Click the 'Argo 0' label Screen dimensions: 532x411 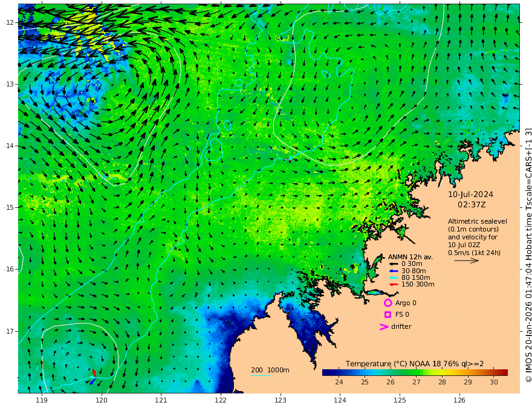click(x=406, y=303)
